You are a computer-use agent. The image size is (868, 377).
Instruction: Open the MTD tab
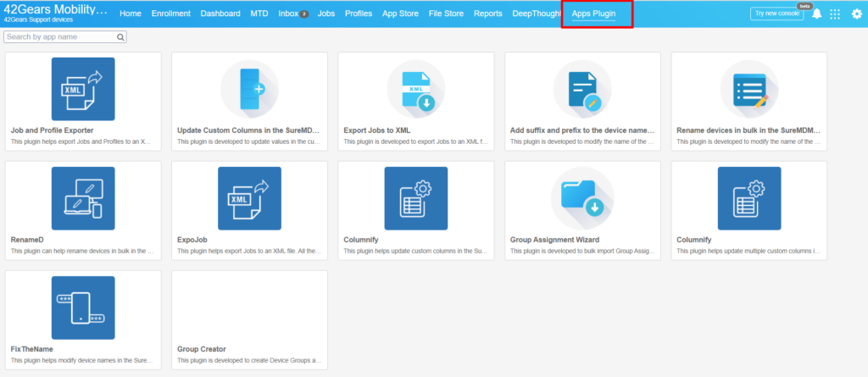coord(259,14)
